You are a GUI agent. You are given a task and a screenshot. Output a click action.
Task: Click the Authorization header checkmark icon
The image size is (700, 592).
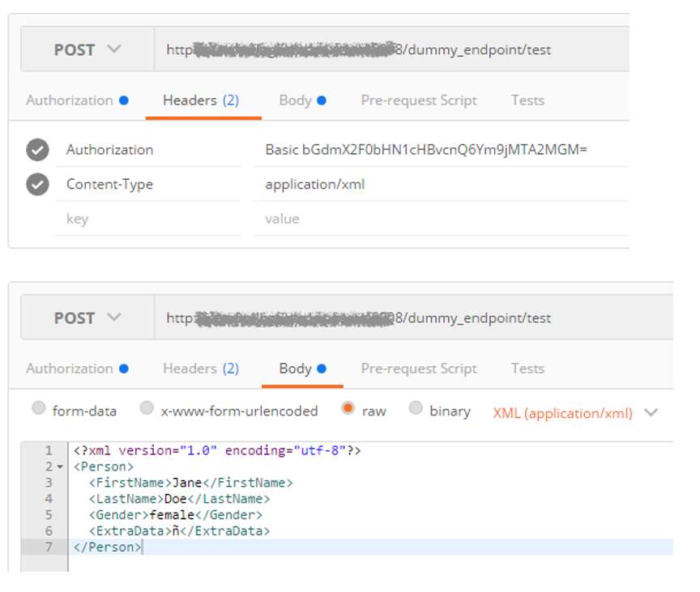pyautogui.click(x=37, y=150)
